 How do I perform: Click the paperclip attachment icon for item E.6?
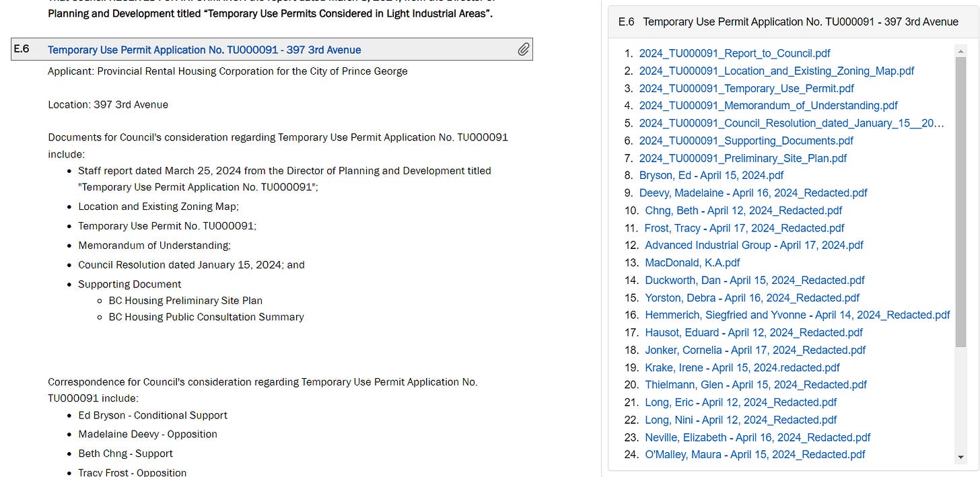[523, 49]
